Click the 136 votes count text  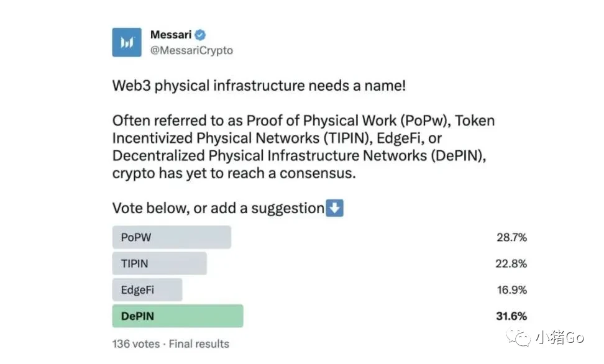136,344
